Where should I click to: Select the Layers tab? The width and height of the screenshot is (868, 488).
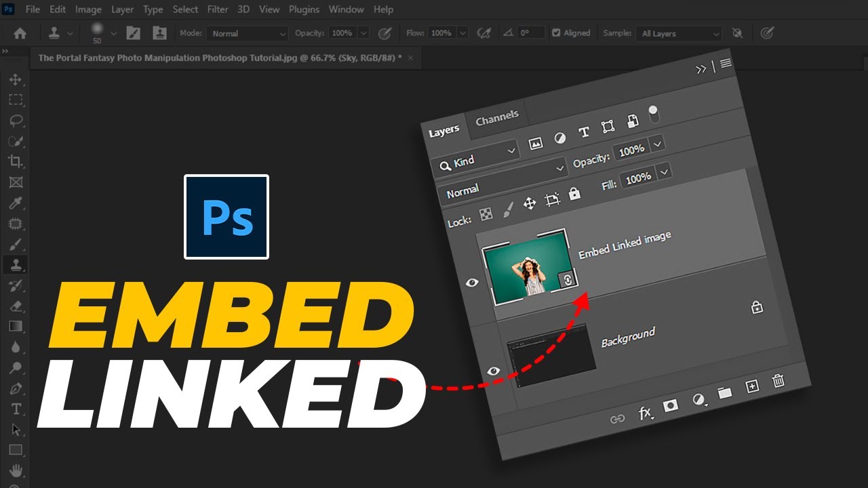[x=443, y=131]
